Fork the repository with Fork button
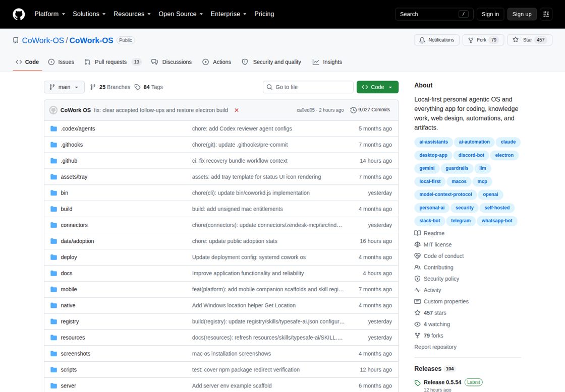565x392 pixels. pos(484,40)
